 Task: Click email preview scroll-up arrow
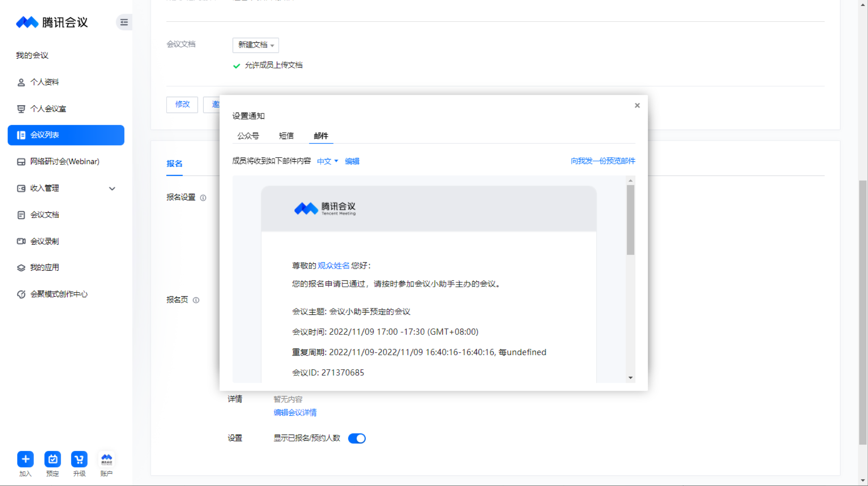click(630, 181)
